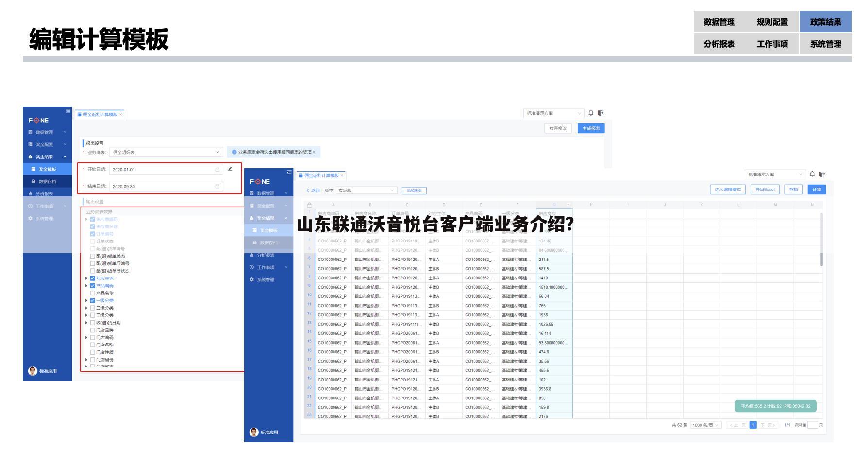Uncheck the 对应主体 checkbox
This screenshot has height=450, width=868.
(x=93, y=278)
